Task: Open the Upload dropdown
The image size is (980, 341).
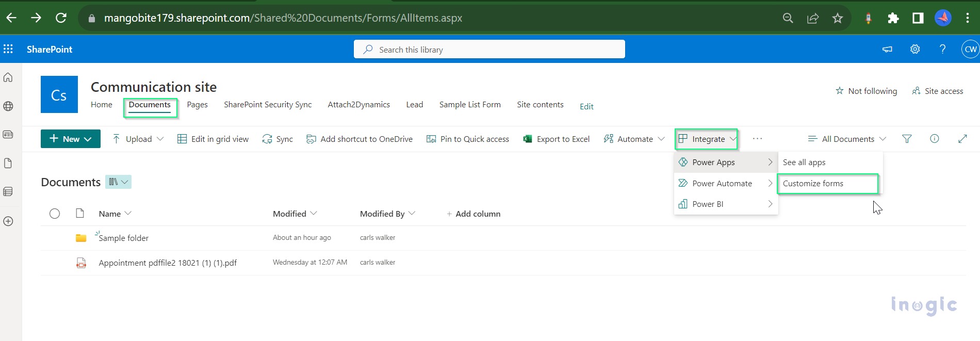Action: 138,139
